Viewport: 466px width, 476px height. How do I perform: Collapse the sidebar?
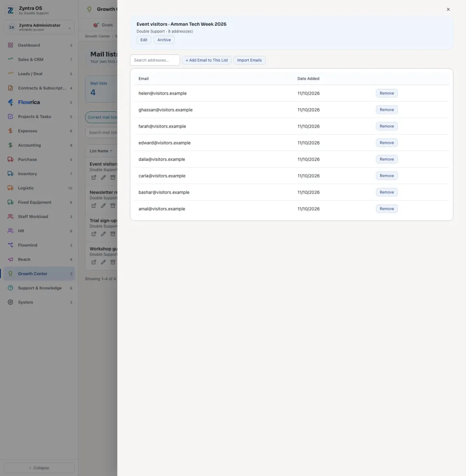[x=39, y=468]
